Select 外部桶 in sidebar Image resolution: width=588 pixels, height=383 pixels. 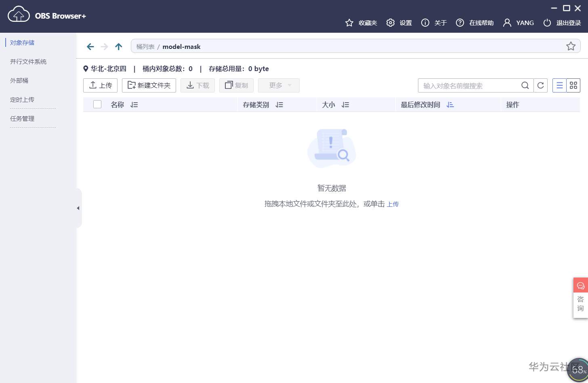[x=19, y=80]
